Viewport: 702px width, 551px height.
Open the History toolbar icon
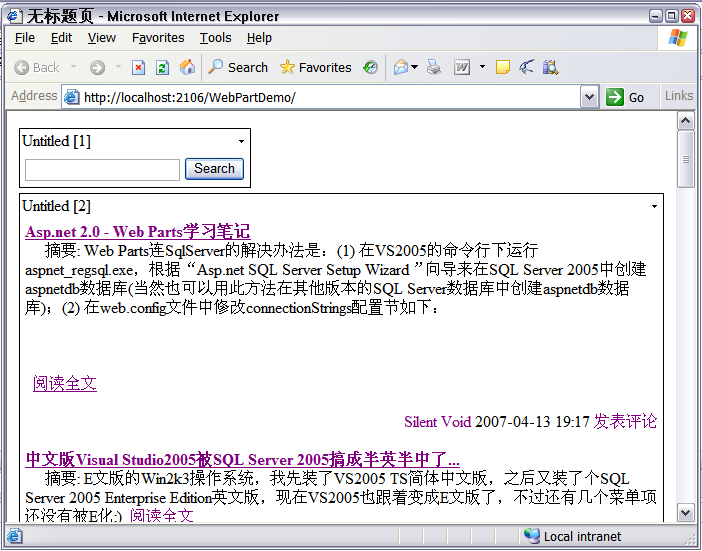371,68
